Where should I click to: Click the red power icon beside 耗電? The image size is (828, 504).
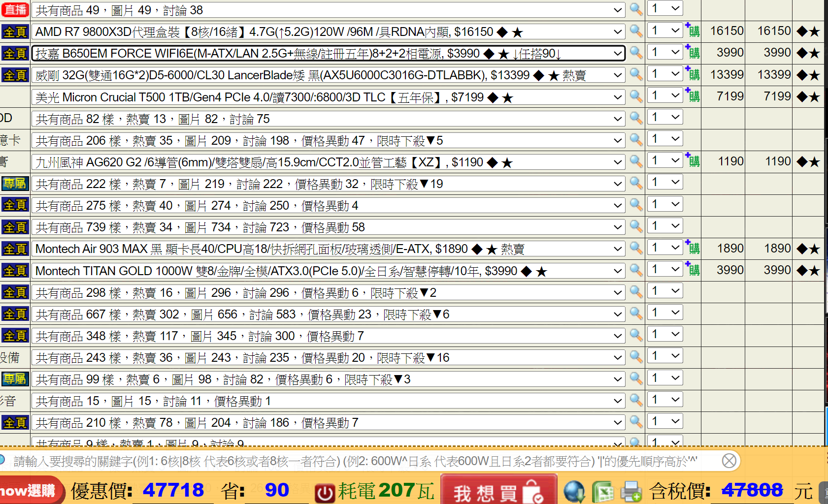point(325,492)
